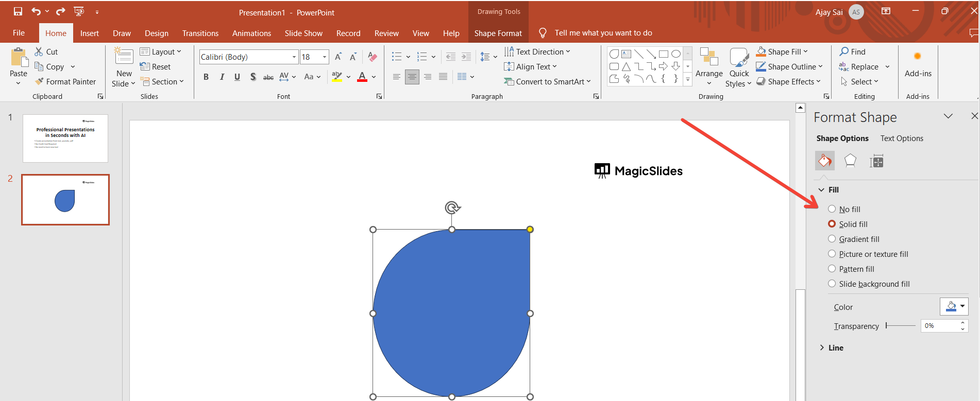
Task: Select Picture or texture fill
Action: 832,254
